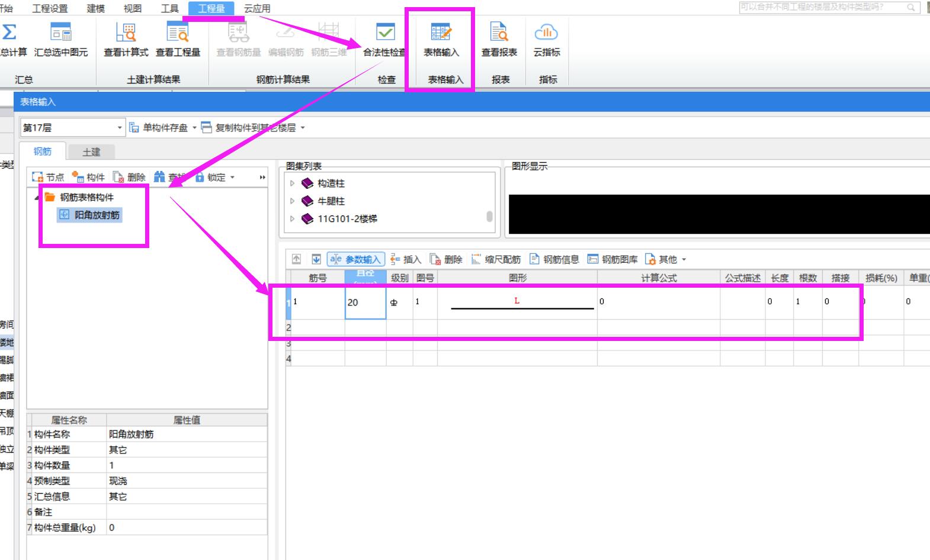This screenshot has height=560, width=930.
Task: Click the 构造柱 atlas entry label
Action: (x=331, y=184)
